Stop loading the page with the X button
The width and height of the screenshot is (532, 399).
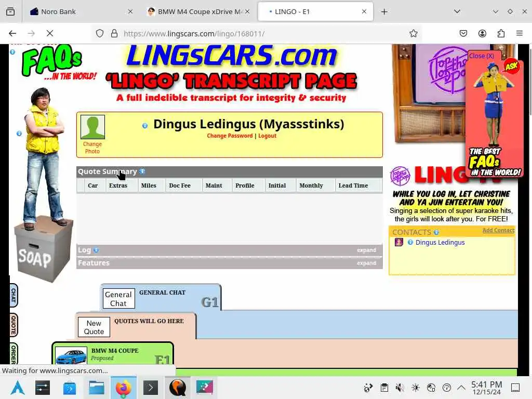50,33
